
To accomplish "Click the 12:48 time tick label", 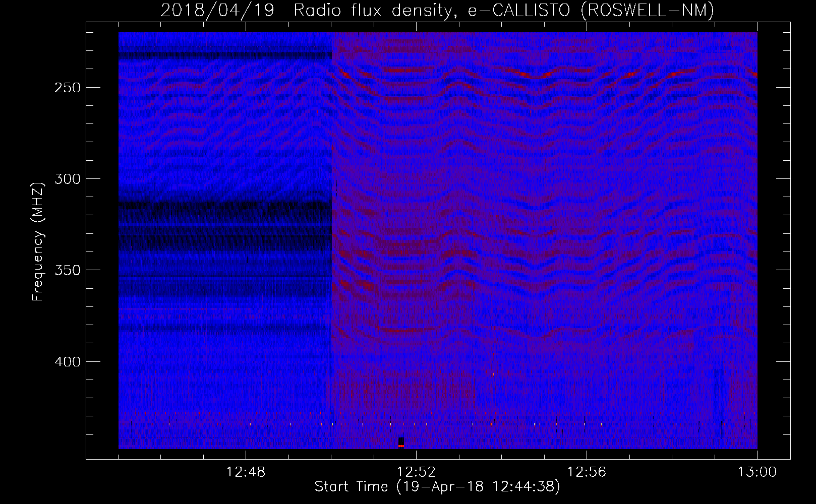I will (246, 472).
